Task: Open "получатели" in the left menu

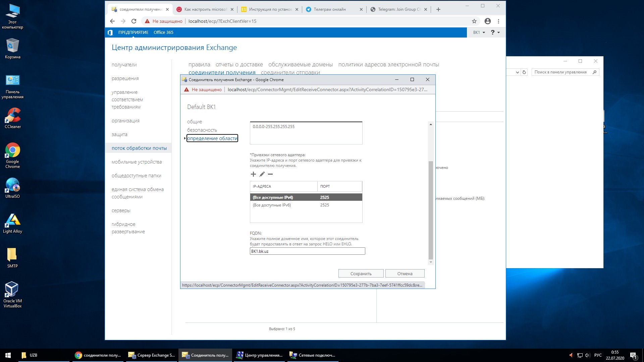Action: tap(124, 65)
